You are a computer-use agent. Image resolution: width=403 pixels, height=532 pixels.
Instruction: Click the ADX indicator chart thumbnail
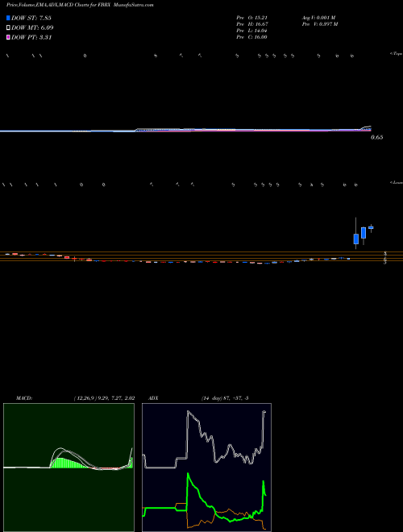[x=206, y=468]
